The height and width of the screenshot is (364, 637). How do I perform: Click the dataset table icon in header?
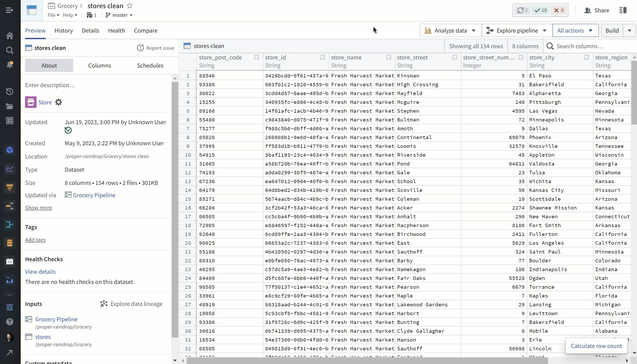(31, 10)
